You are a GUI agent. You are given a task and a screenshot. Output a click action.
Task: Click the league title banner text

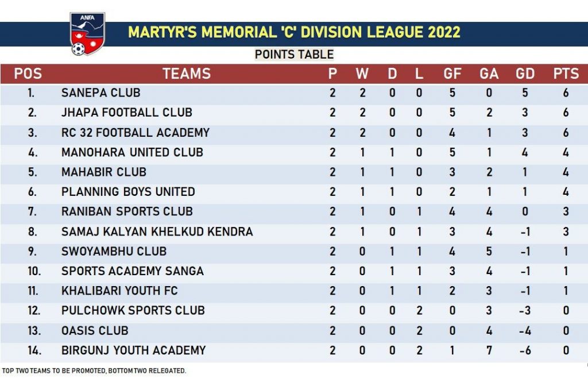pyautogui.click(x=294, y=32)
